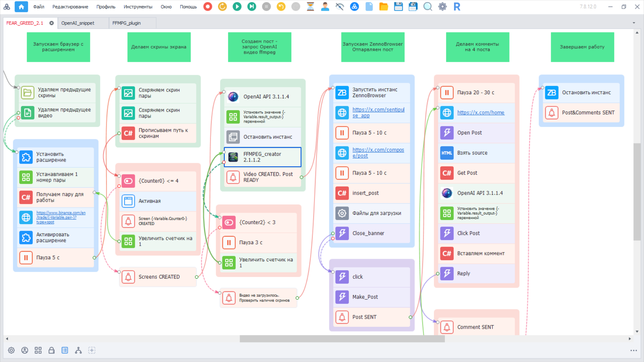
Task: Close the FEAR_GREED_2.1 tab
Action: pyautogui.click(x=52, y=23)
